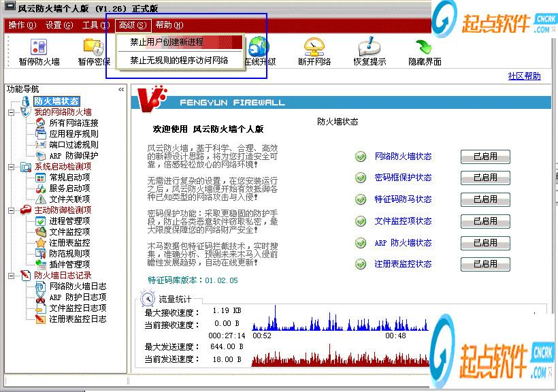Click the 暂停密保 toolbar icon
Screen dimensions: 558x392
(x=94, y=47)
